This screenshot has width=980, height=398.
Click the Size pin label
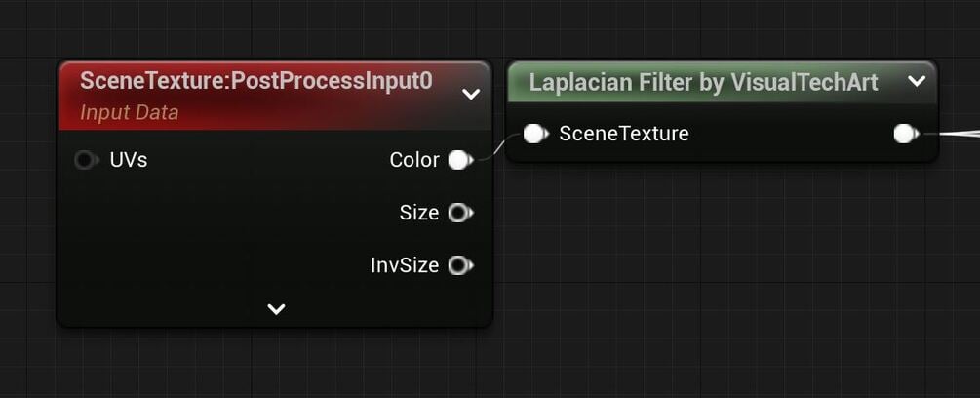tap(419, 213)
